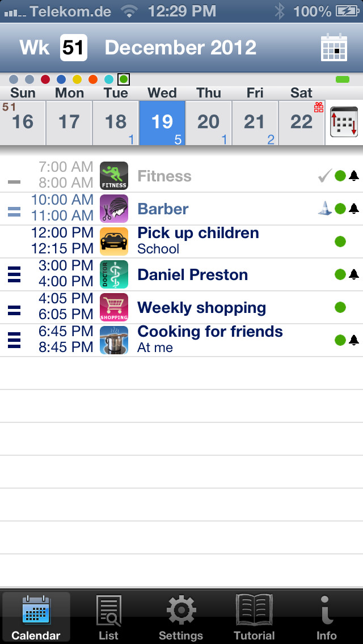Tap the cooking pot icon
The image size is (363, 644).
114,340
